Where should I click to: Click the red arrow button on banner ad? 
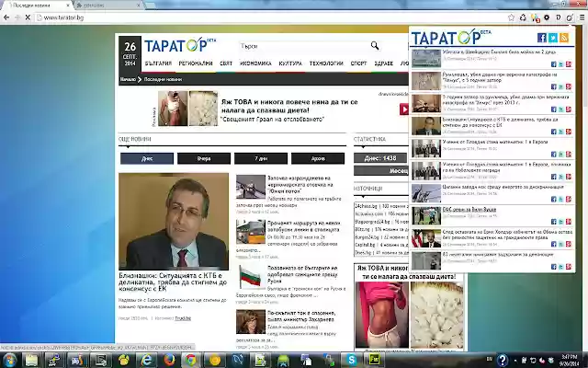click(x=404, y=109)
